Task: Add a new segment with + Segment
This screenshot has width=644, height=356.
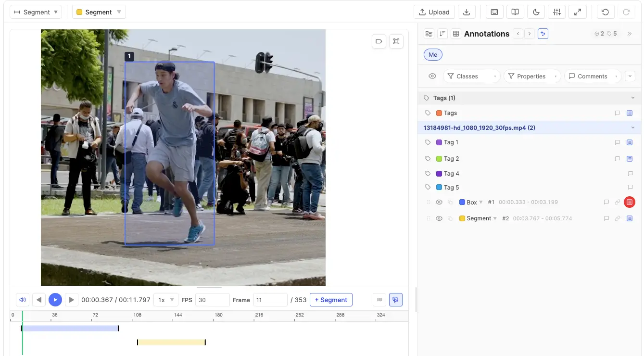Action: (331, 300)
